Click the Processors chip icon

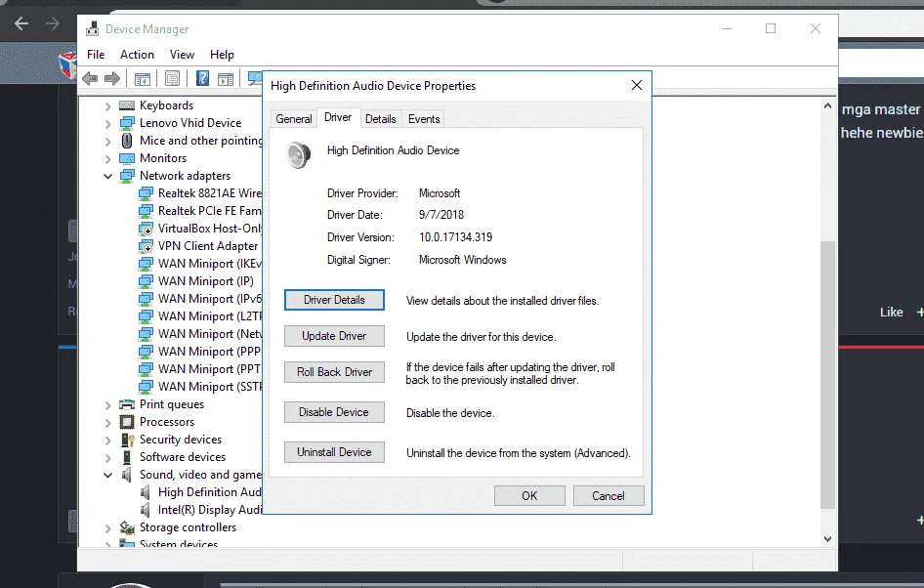127,422
